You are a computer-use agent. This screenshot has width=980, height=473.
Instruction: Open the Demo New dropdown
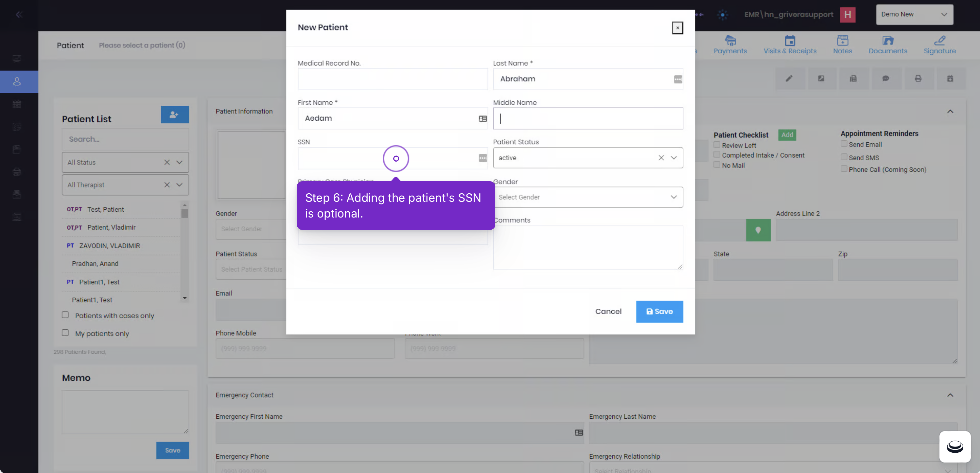914,14
